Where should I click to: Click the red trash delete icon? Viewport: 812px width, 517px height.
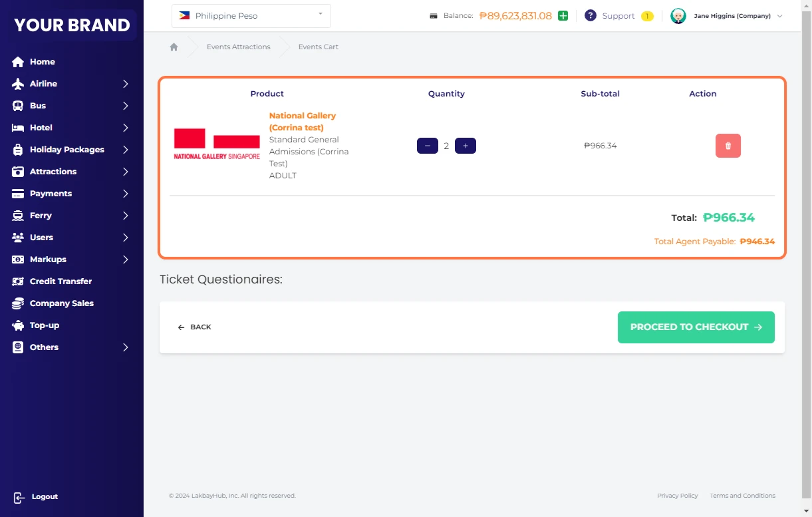728,146
